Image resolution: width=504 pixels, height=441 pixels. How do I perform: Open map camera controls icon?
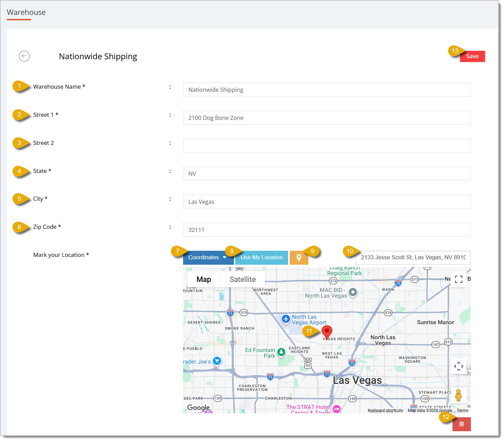pyautogui.click(x=459, y=366)
